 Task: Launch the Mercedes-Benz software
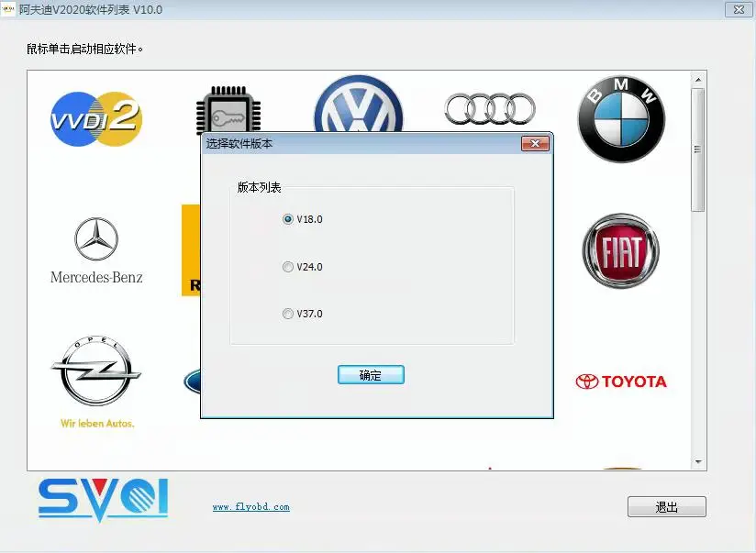click(x=96, y=250)
